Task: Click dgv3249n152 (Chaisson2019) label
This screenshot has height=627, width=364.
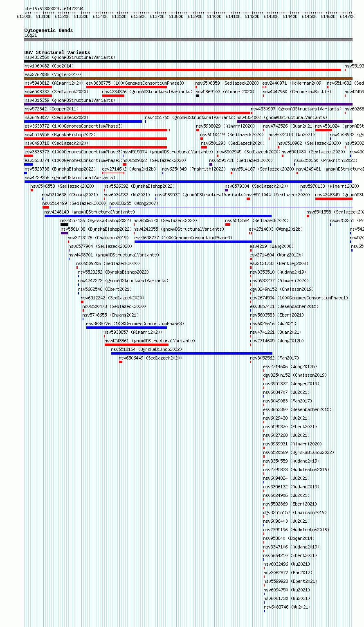Action: [x=282, y=289]
